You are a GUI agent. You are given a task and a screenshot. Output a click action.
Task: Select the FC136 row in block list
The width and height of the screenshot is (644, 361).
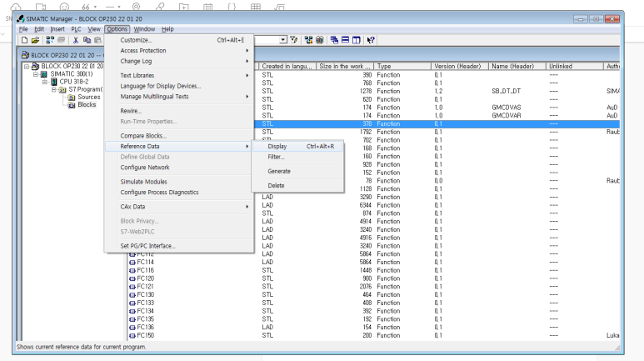point(374,328)
